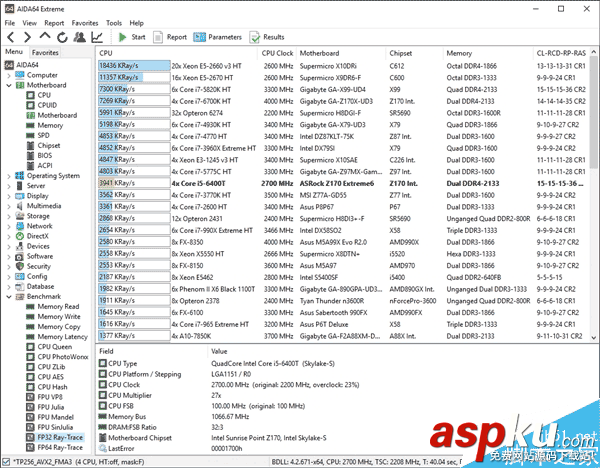This screenshot has height=468, width=600.
Task: Select the CPUID item icon
Action: tap(31, 105)
